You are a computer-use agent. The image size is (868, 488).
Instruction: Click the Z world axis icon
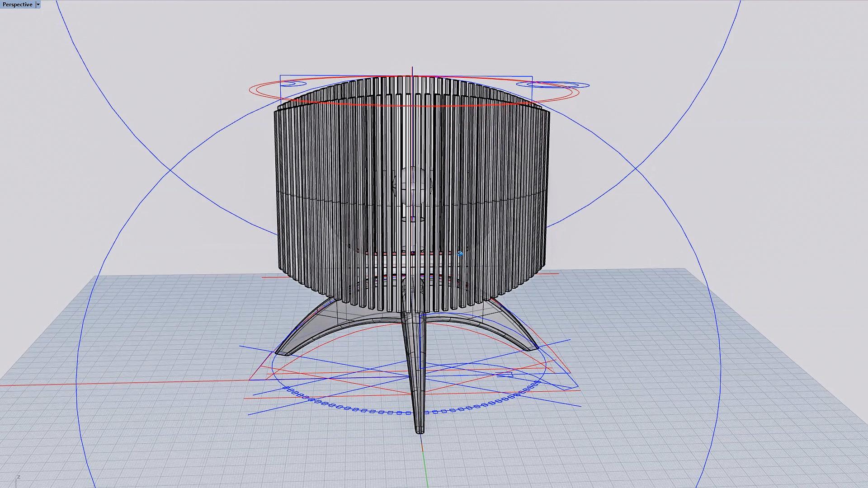point(19,477)
